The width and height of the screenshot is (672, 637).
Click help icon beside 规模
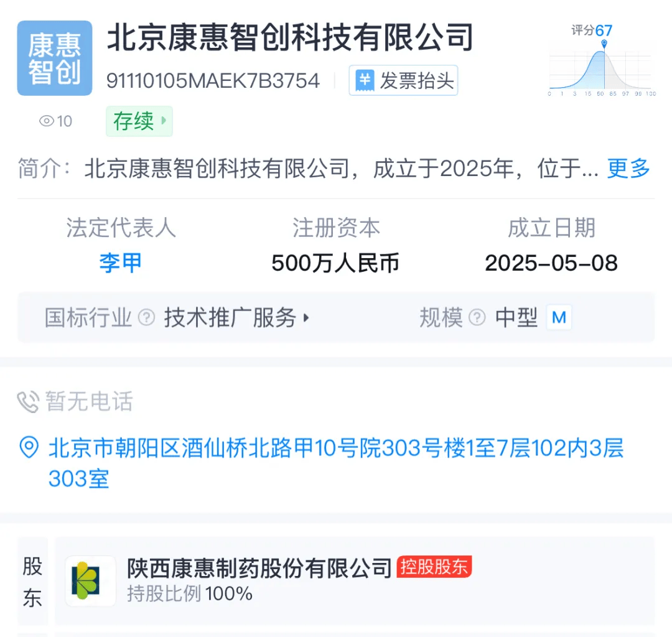point(477,317)
